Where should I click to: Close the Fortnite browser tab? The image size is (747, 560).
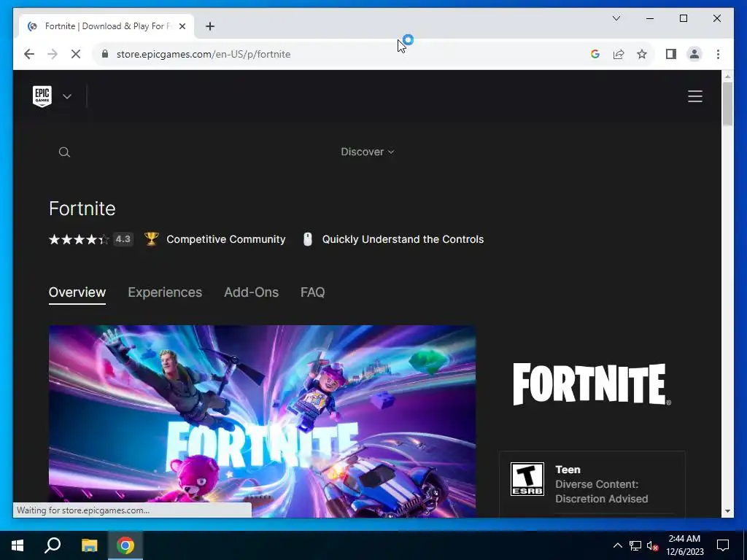[x=182, y=26]
